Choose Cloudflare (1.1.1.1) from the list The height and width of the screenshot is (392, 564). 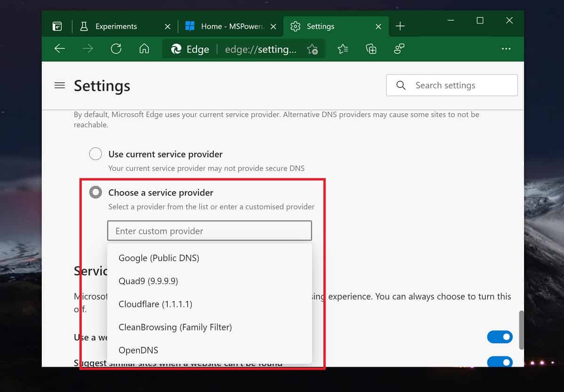click(210, 304)
